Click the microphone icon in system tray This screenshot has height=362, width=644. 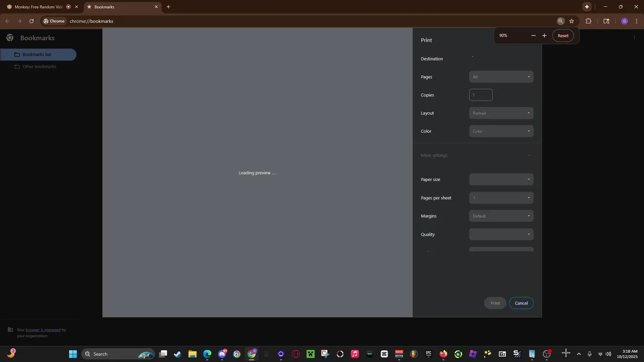click(590, 354)
